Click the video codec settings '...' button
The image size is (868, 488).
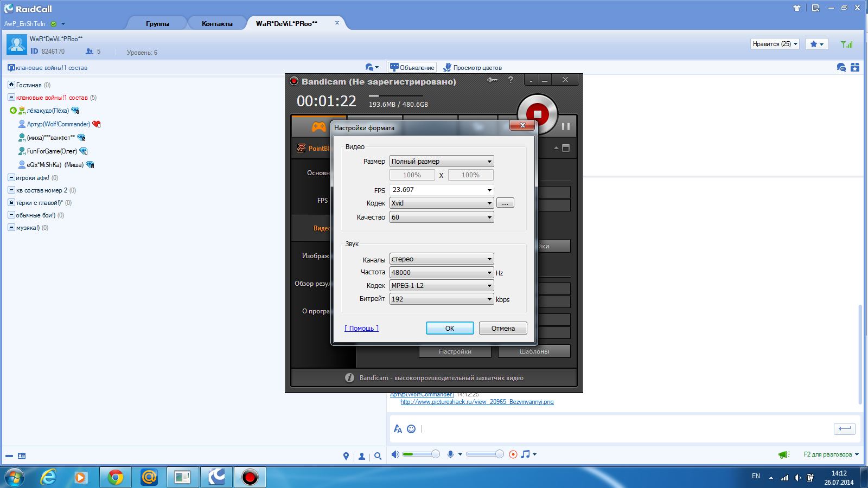(505, 203)
